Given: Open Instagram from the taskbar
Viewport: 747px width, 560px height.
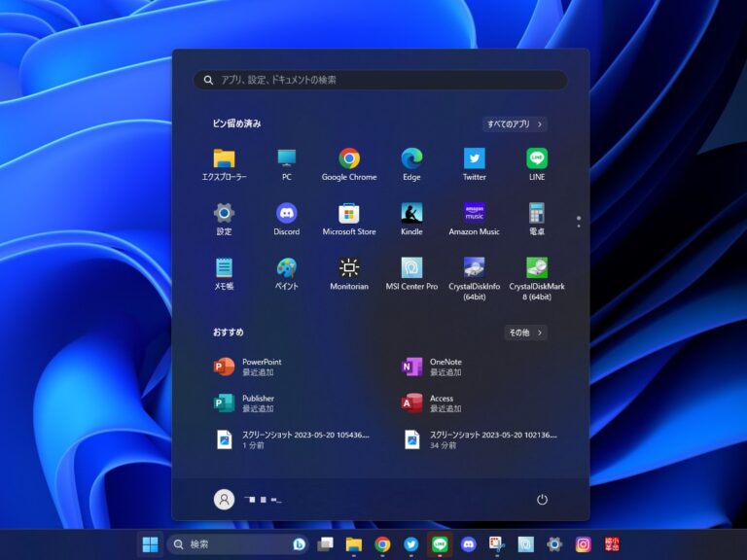Looking at the screenshot, I should tap(583, 544).
